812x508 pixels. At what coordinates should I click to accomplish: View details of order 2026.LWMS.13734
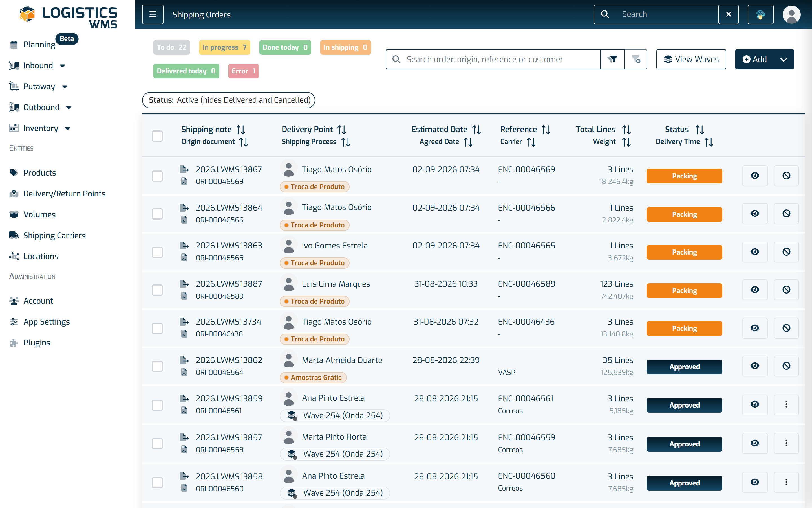pyautogui.click(x=755, y=328)
